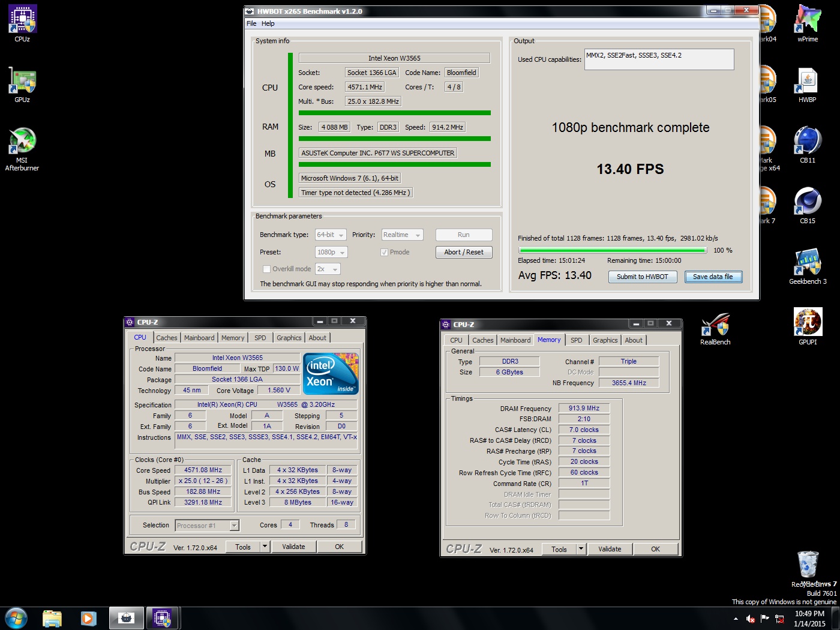840x630 pixels.
Task: Open the wPrime desktop shortcut
Action: click(808, 24)
